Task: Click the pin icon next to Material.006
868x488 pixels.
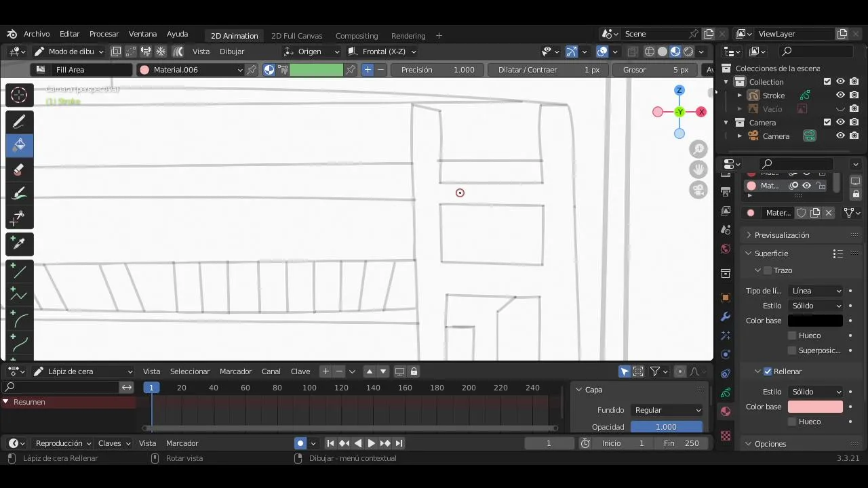Action: click(x=252, y=70)
